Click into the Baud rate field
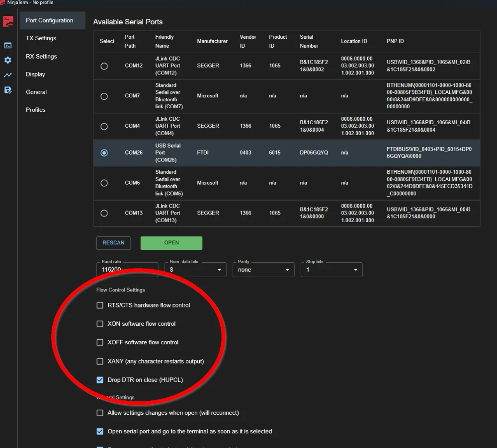The width and height of the screenshot is (497, 448). tap(127, 270)
